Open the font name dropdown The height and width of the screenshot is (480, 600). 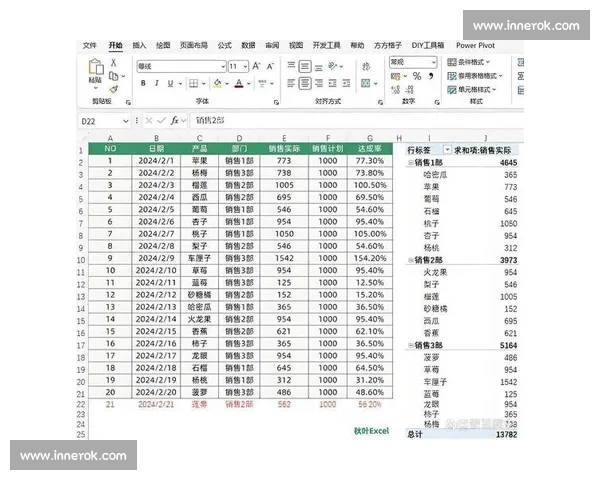click(223, 67)
